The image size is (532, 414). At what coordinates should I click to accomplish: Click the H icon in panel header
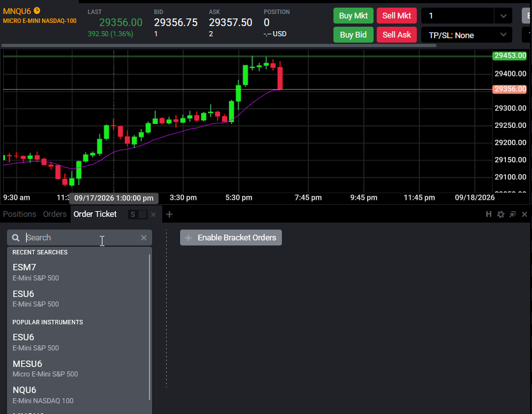point(488,214)
